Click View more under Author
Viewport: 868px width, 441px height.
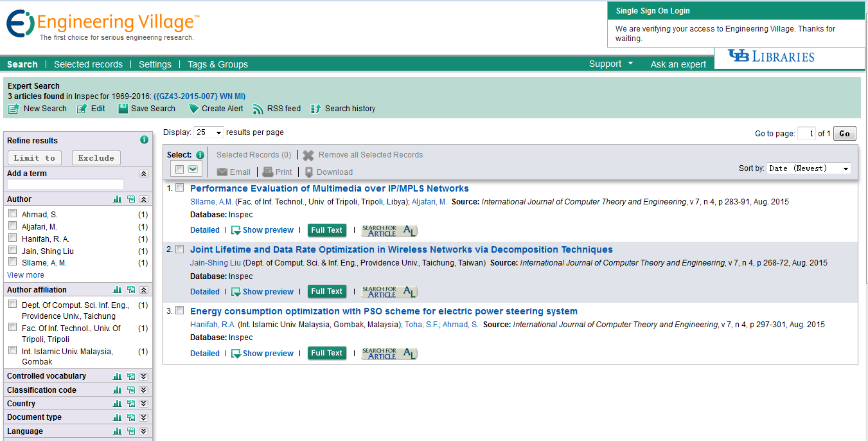coord(26,275)
